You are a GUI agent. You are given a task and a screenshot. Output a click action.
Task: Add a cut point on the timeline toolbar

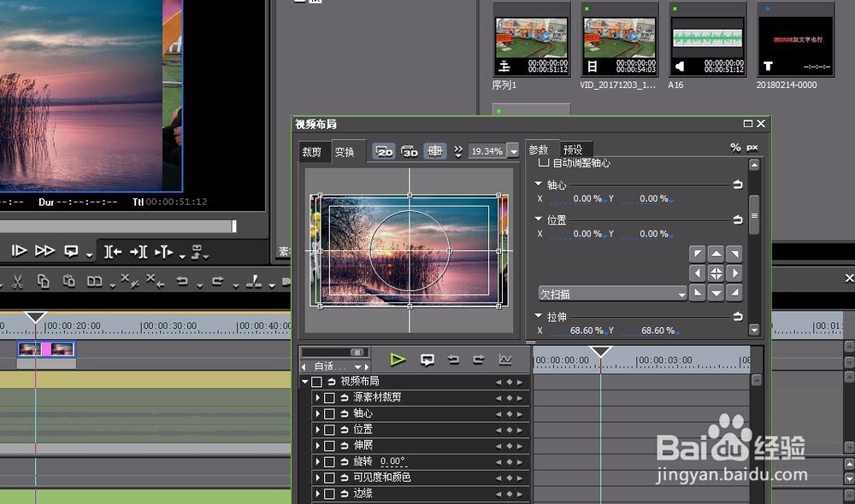pyautogui.click(x=254, y=281)
